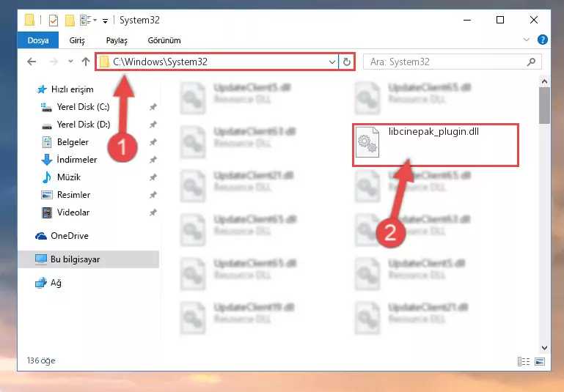
Task: Click the search magnifier icon
Action: 531,62
